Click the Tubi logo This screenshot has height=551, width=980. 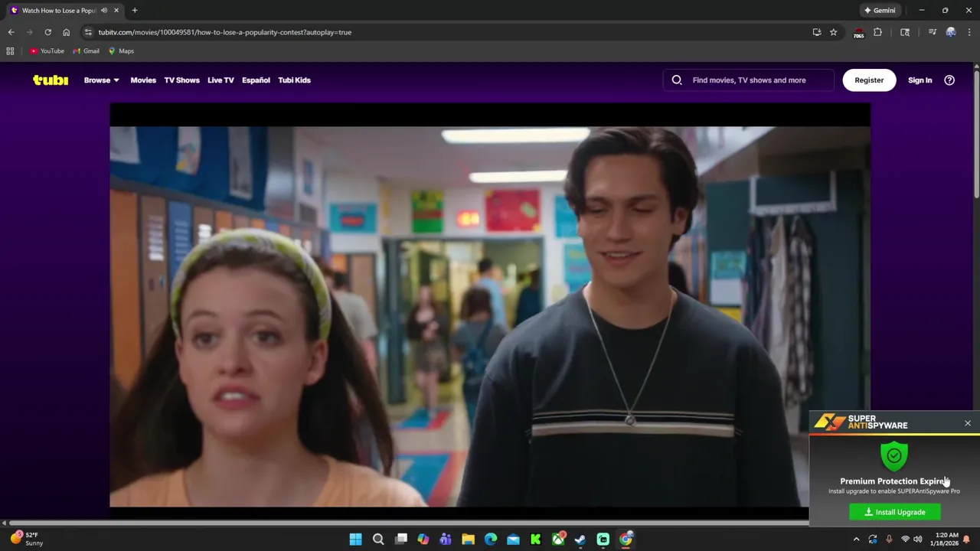(x=51, y=80)
